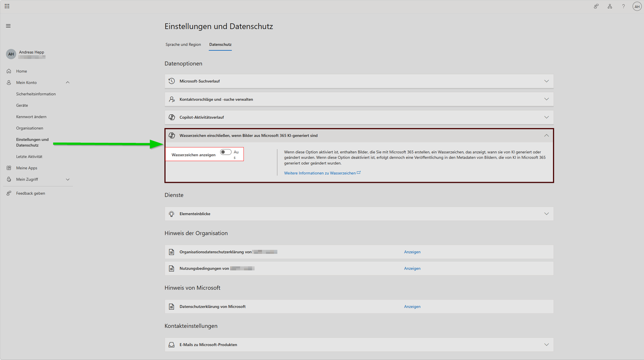Image resolution: width=644 pixels, height=360 pixels.
Task: Go to Kennwort ändern
Action: 31,117
